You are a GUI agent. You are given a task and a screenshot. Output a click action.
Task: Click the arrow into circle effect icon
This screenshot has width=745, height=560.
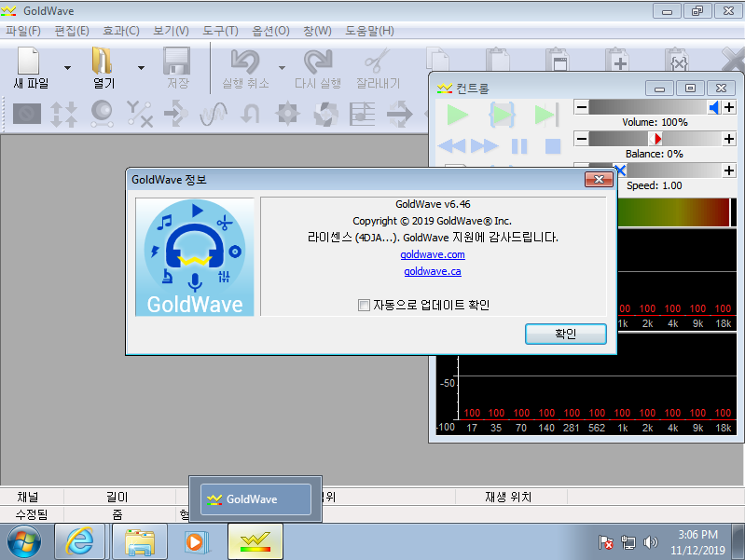[176, 114]
